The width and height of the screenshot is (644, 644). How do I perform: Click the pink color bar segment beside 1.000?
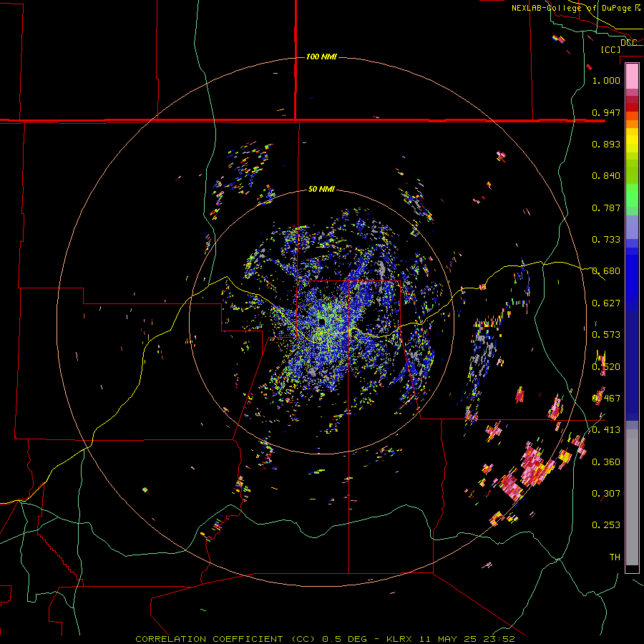tap(632, 77)
